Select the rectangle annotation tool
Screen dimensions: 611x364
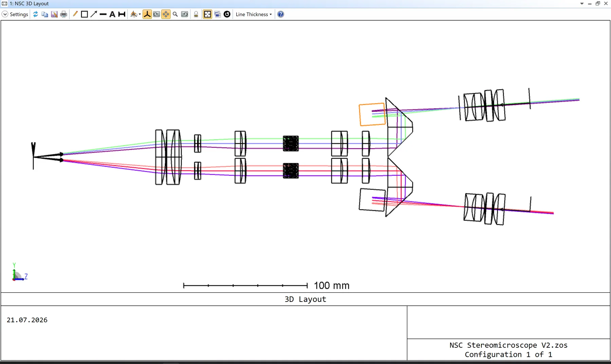85,14
